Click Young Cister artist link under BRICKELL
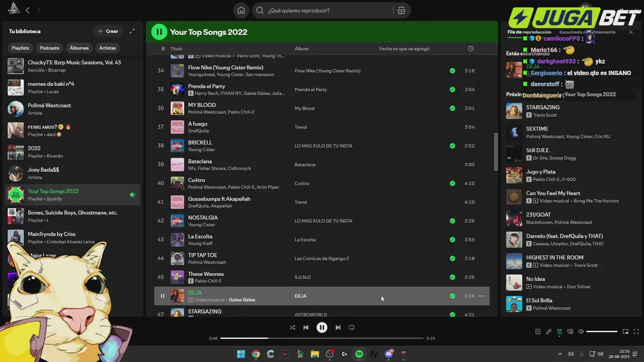Image resolution: width=644 pixels, height=362 pixels. click(201, 150)
